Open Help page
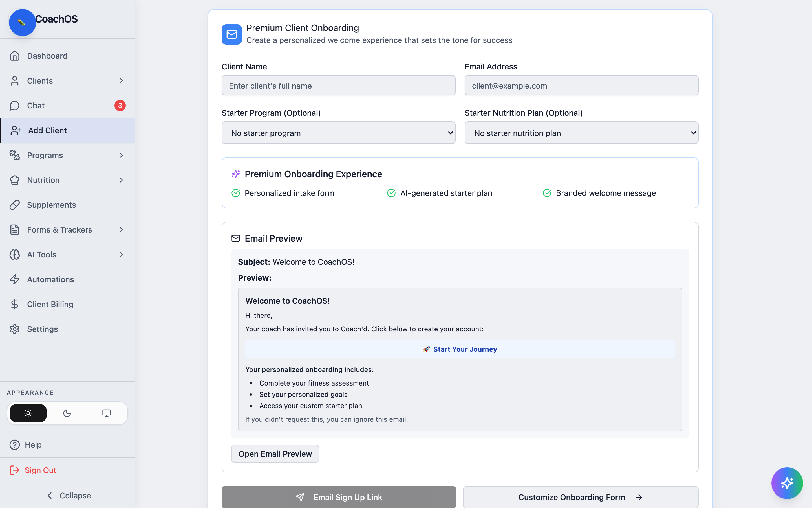Viewport: 812px width, 508px height. tap(67, 445)
